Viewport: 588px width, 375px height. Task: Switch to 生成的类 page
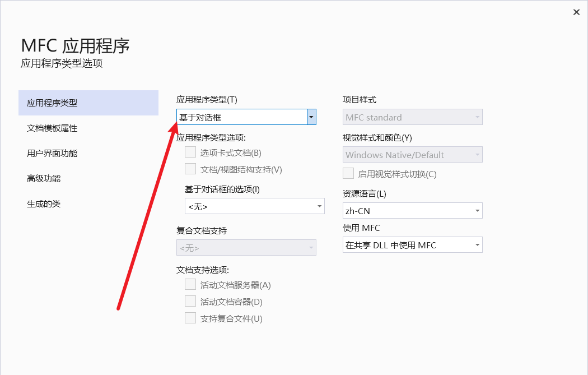pyautogui.click(x=44, y=204)
